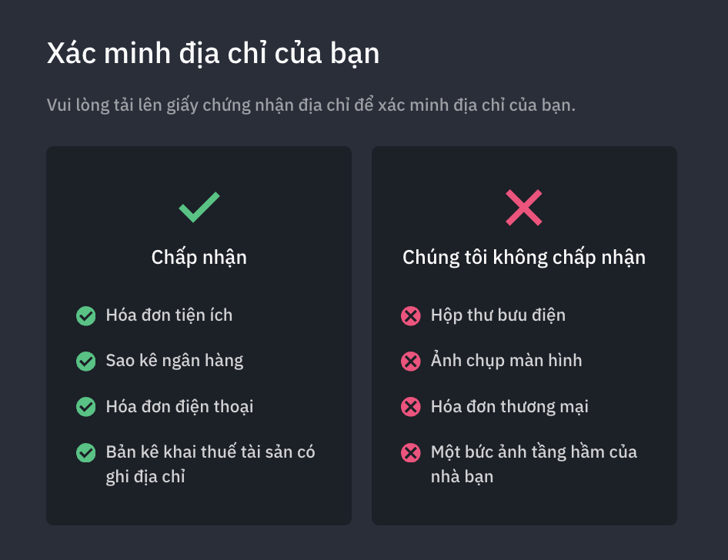Screen dimensions: 728x560
Task: Click red X beside Hóa đơn thương mại
Action: coord(411,407)
